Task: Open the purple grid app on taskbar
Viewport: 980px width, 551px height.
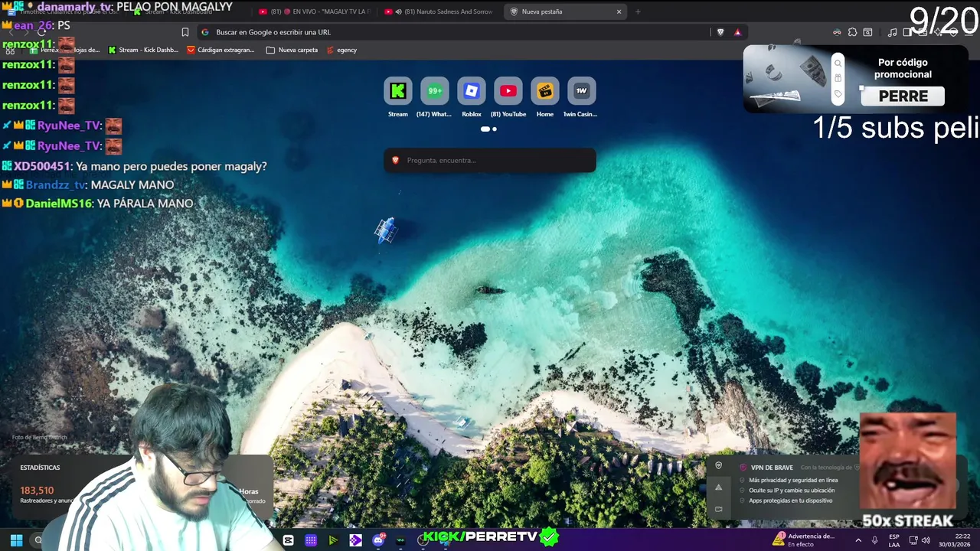Action: tap(311, 540)
